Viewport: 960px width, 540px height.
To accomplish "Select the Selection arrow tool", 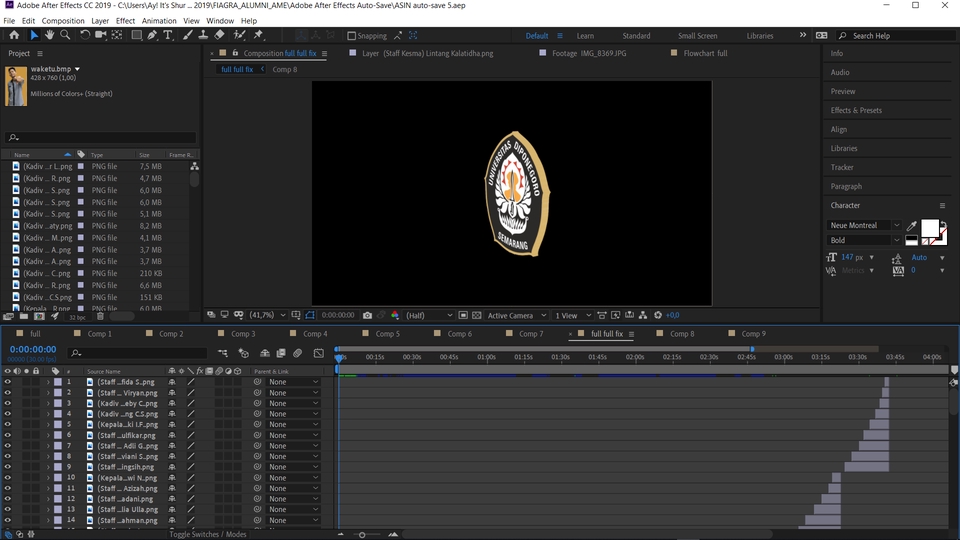I will [x=34, y=36].
